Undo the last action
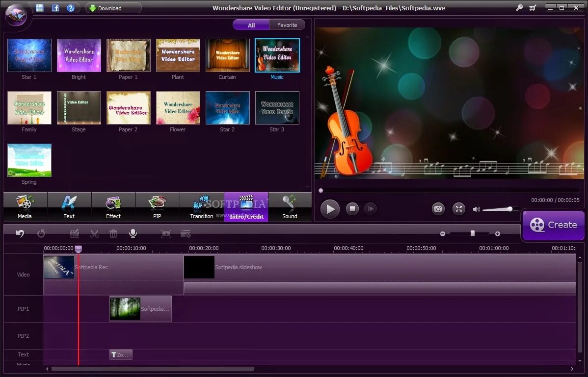Image resolution: width=588 pixels, height=377 pixels. point(20,234)
